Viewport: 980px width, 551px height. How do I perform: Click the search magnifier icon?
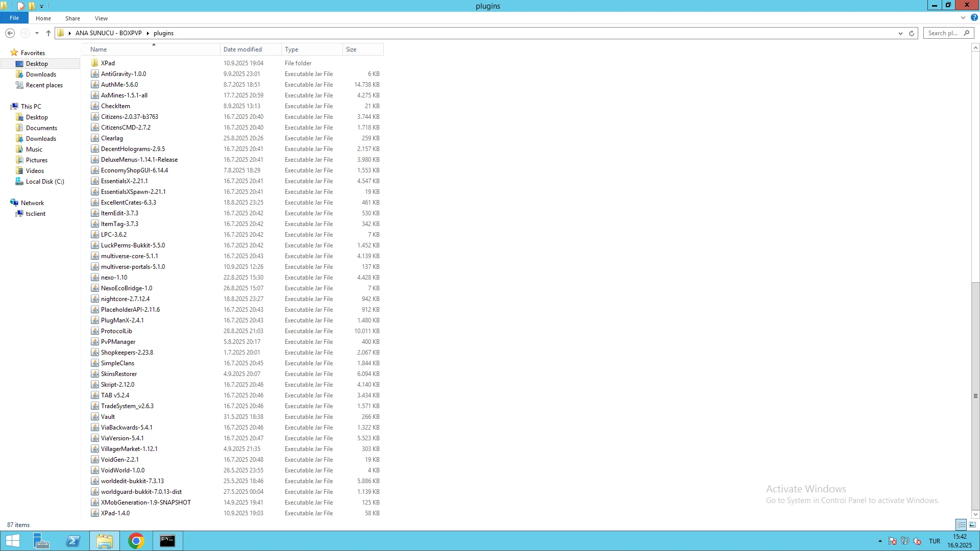click(966, 33)
